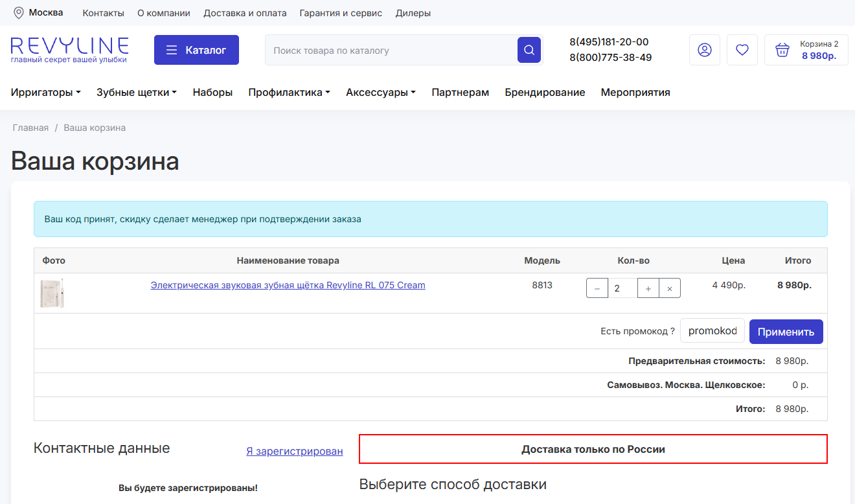This screenshot has height=504, width=855.
Task: Open the wishlist heart icon
Action: click(742, 50)
